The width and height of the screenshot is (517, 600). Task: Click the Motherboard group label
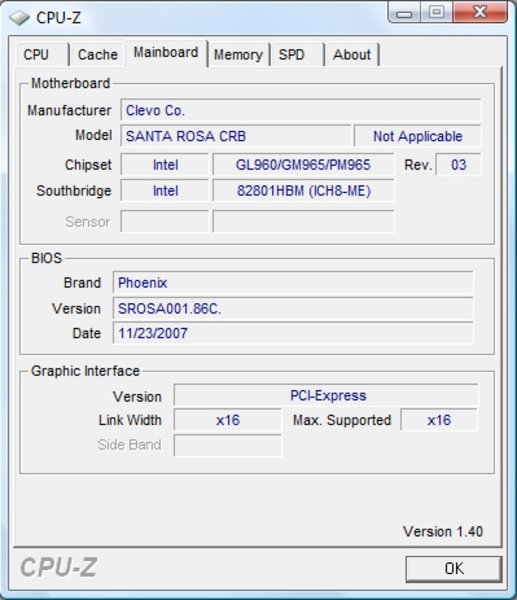70,83
